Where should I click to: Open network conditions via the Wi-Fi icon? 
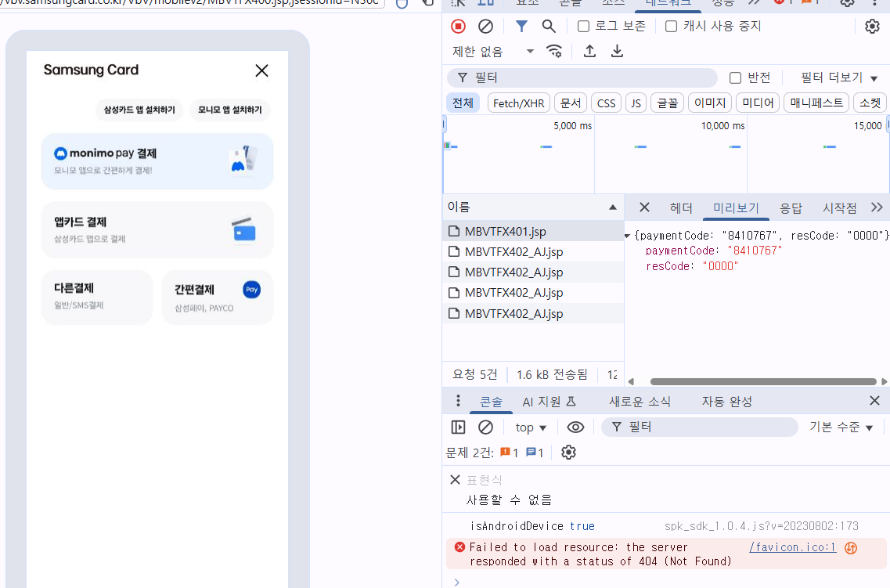coord(554,51)
